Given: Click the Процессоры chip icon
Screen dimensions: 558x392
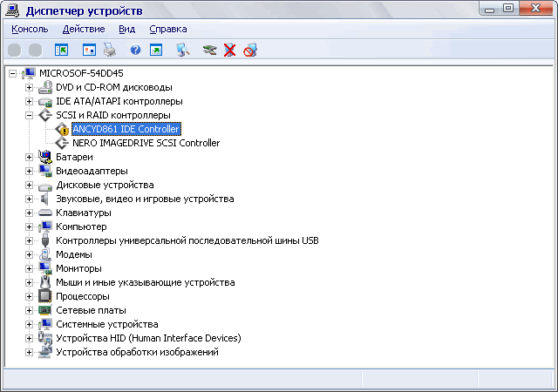Looking at the screenshot, I should 45,296.
